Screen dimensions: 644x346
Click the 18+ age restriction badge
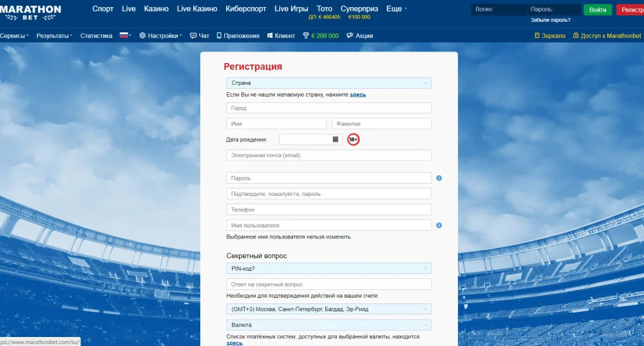(x=353, y=139)
